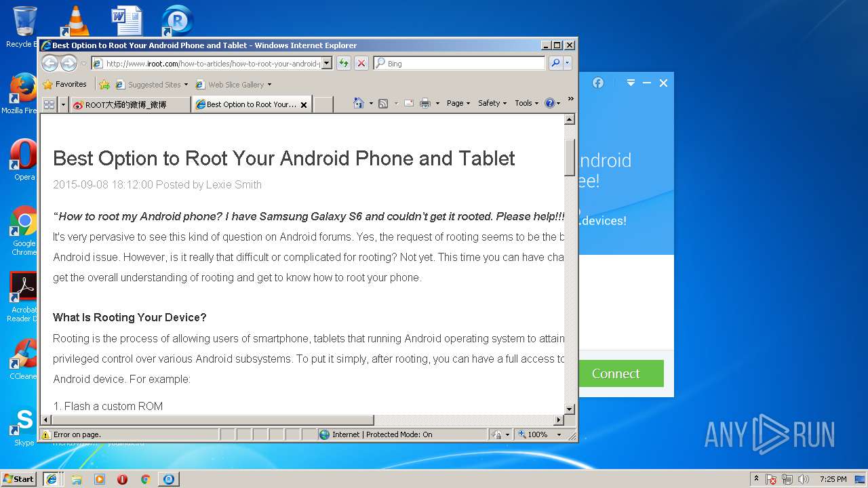The width and height of the screenshot is (868, 488).
Task: Click the scroll down arrow of vertical scrollbar
Action: coord(570,409)
